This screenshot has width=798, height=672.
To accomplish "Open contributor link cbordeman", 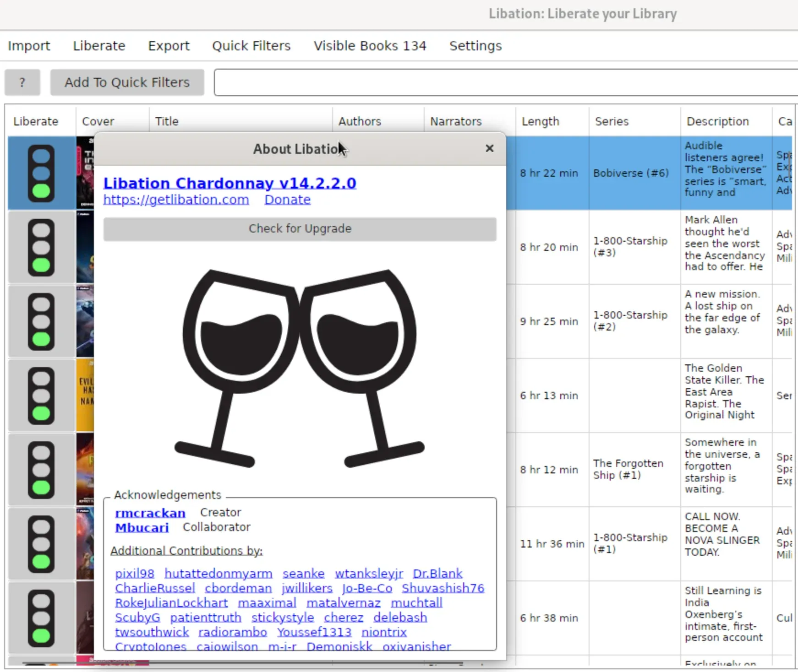I will pos(238,588).
